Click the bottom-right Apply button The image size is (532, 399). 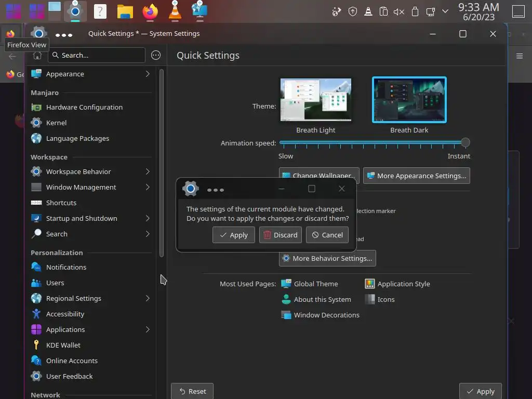coord(480,391)
